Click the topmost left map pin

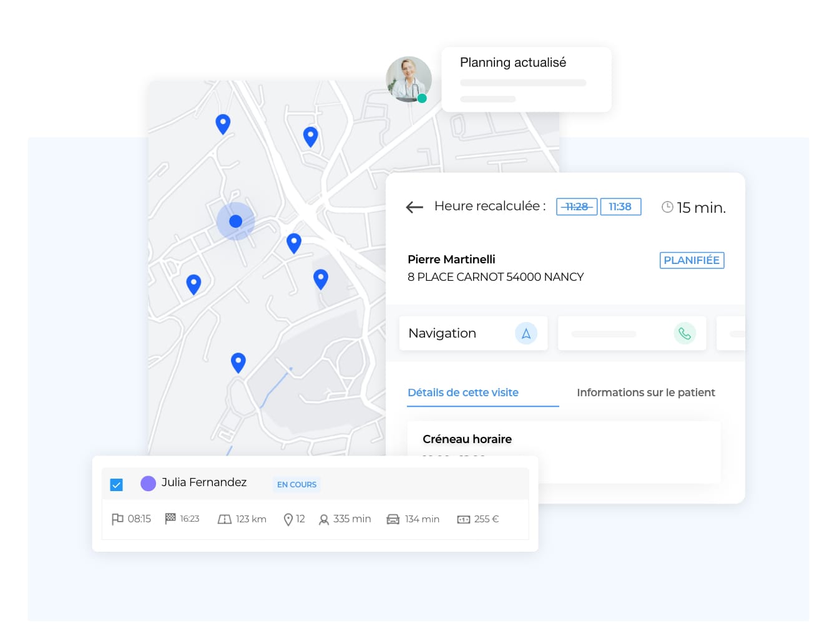[x=223, y=124]
